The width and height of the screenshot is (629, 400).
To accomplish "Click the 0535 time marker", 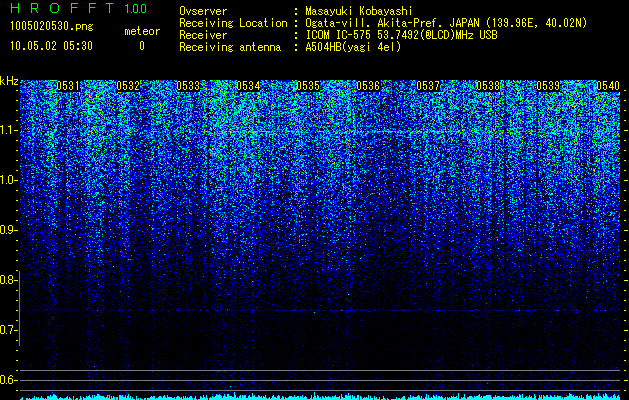I will pyautogui.click(x=308, y=86).
